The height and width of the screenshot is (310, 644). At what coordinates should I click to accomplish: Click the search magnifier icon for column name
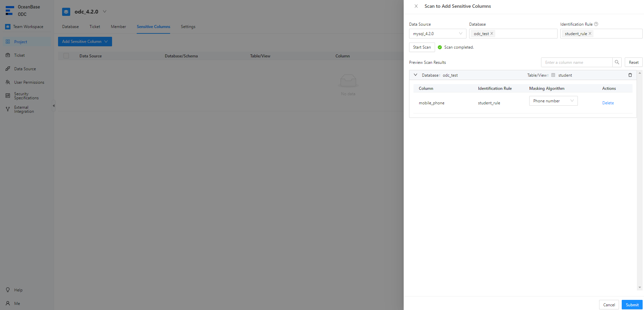point(617,62)
